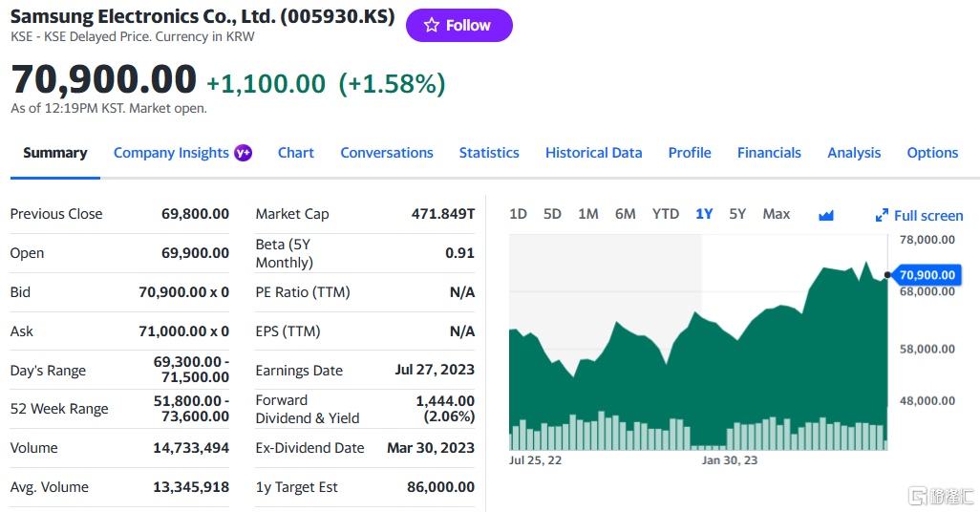The image size is (980, 512).
Task: Click the 70,900.00 price label on chart
Action: click(x=927, y=275)
